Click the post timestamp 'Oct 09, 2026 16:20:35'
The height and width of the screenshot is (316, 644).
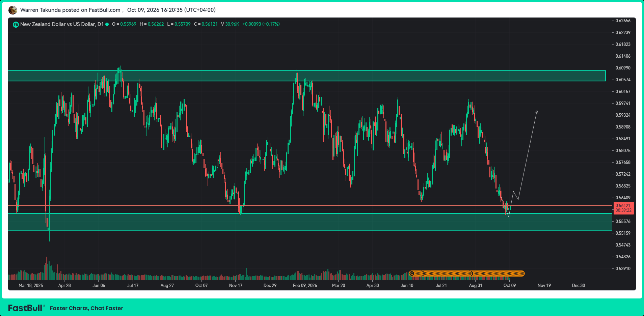tap(155, 10)
